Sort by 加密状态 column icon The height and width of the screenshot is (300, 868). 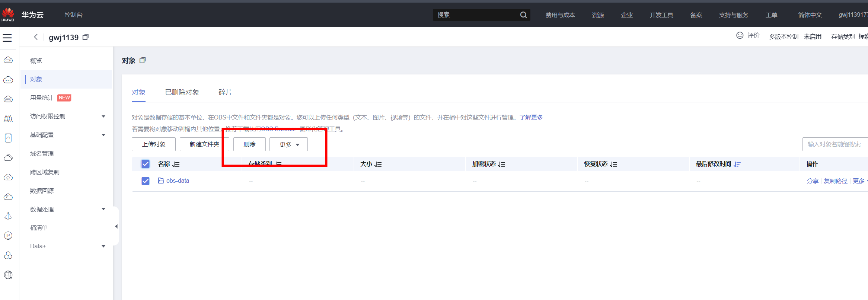click(x=502, y=164)
